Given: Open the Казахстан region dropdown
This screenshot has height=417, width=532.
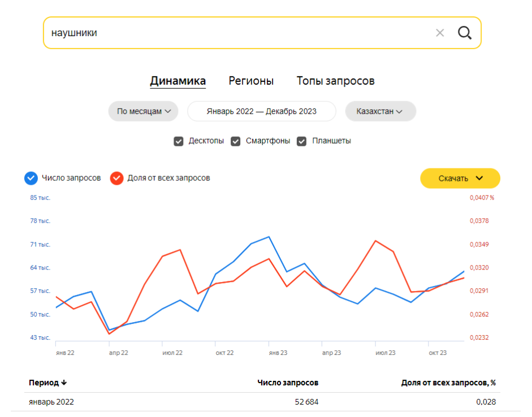Looking at the screenshot, I should [380, 111].
